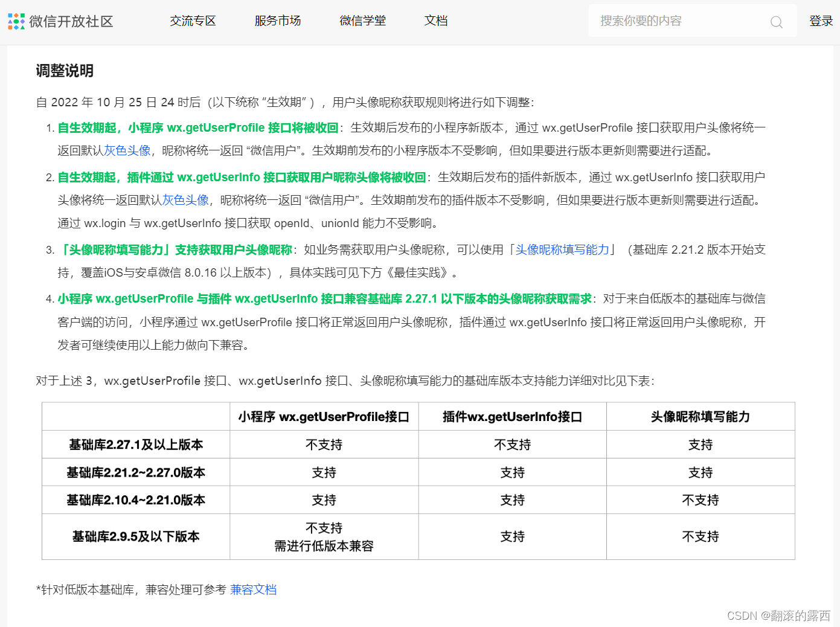Click row header 基础库2.9.5及以下版本
This screenshot has height=627, width=840.
[x=136, y=536]
